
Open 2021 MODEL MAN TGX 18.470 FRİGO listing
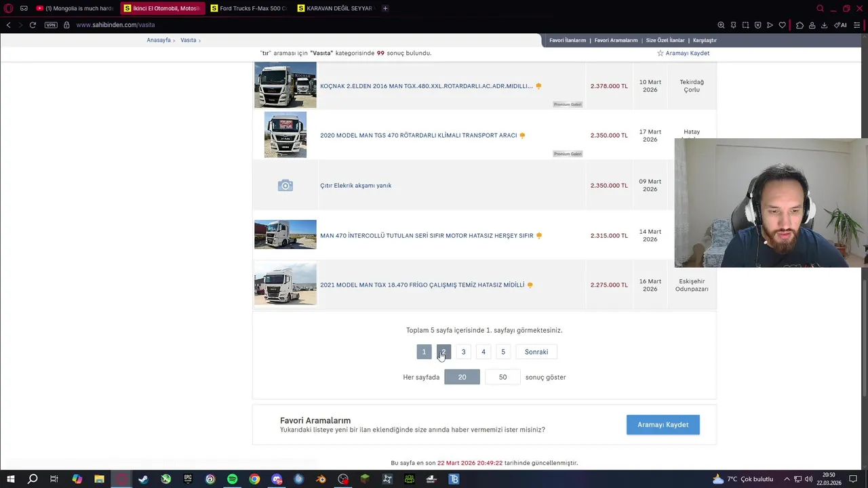click(x=422, y=285)
